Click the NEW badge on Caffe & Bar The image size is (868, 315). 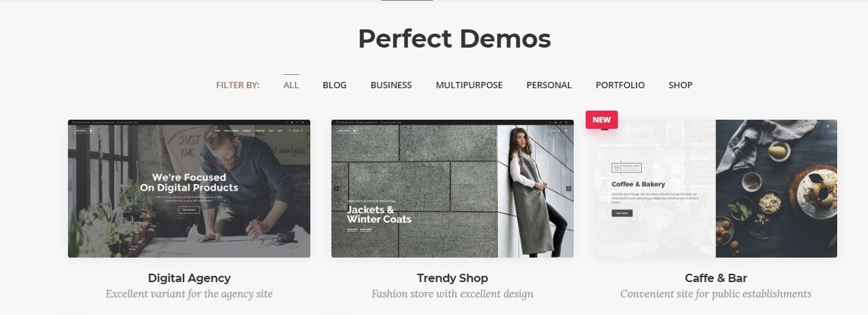click(602, 120)
